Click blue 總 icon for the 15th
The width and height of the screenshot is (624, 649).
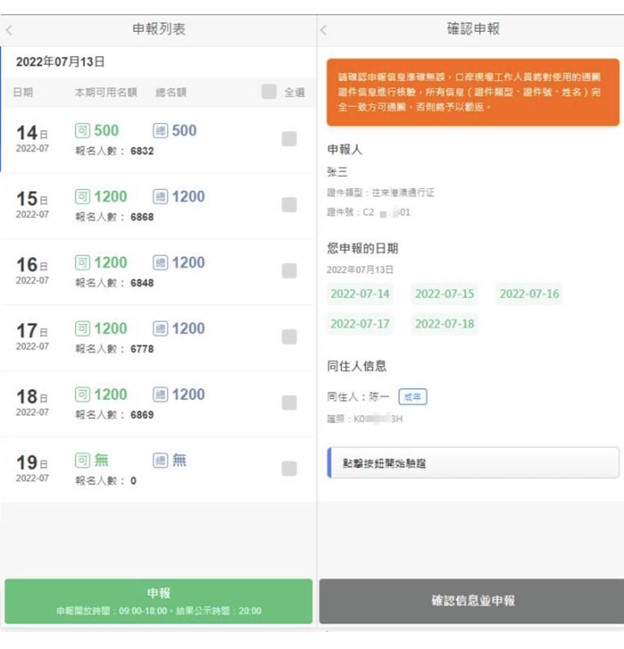pos(161,197)
